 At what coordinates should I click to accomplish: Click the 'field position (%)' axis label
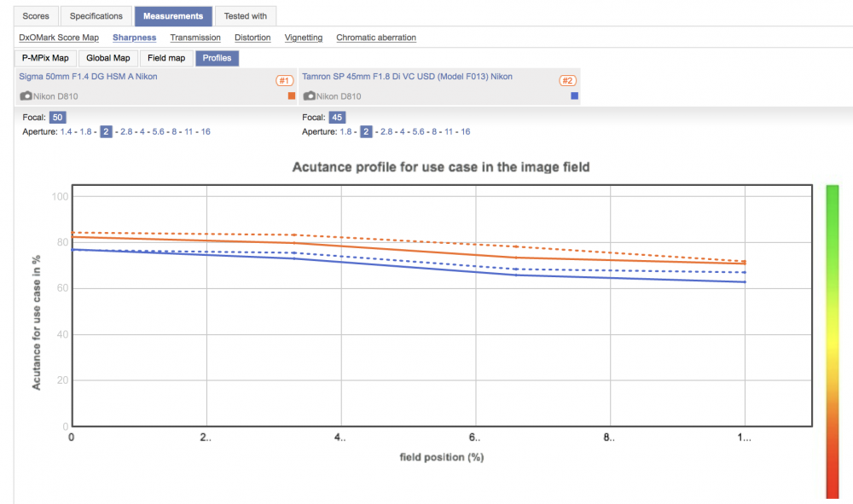(442, 457)
